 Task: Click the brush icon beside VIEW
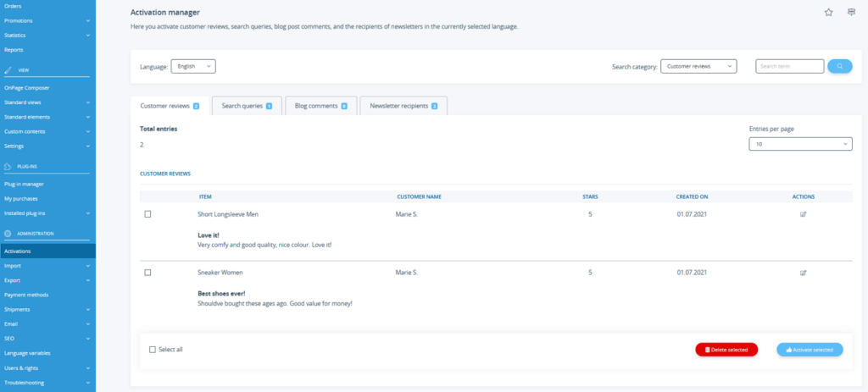pyautogui.click(x=8, y=72)
